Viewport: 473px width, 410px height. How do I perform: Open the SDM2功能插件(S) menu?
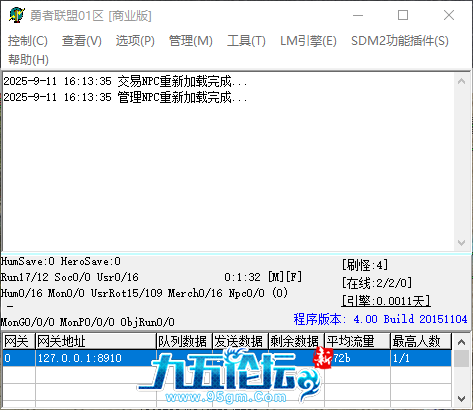point(400,41)
